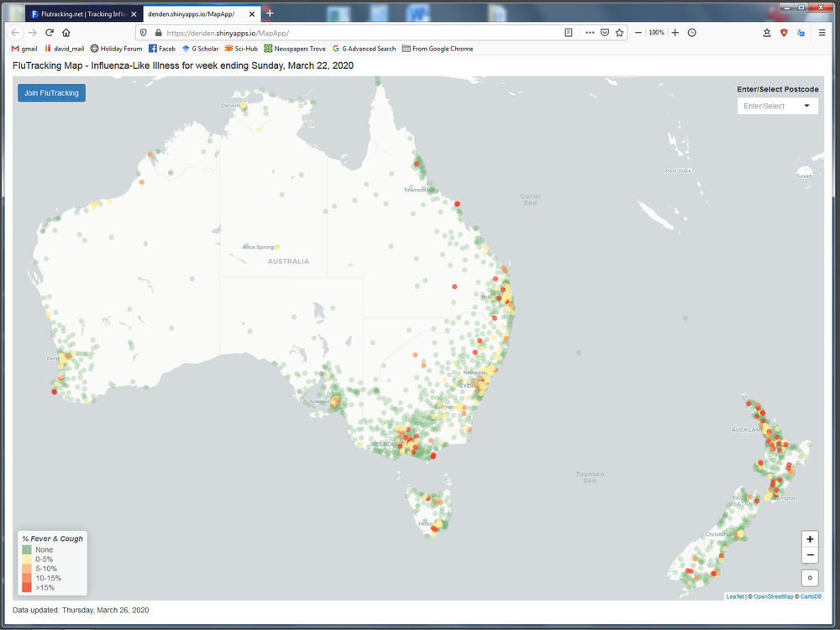Click the >15% red legend swatch
840x630 pixels.
click(27, 588)
